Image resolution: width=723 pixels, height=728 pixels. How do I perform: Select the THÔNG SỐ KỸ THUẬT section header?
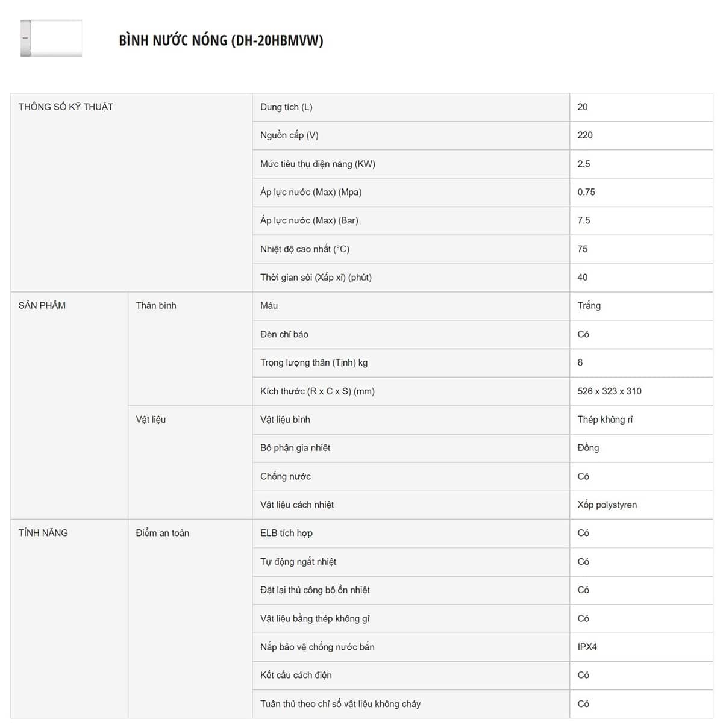coord(66,107)
